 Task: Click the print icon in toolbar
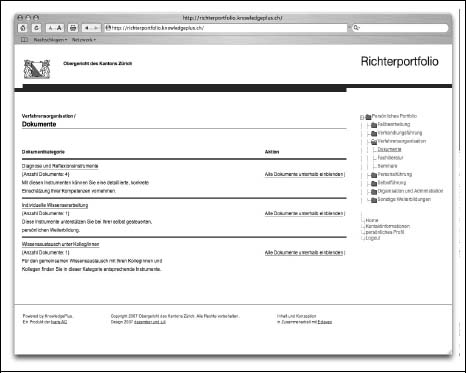click(73, 28)
